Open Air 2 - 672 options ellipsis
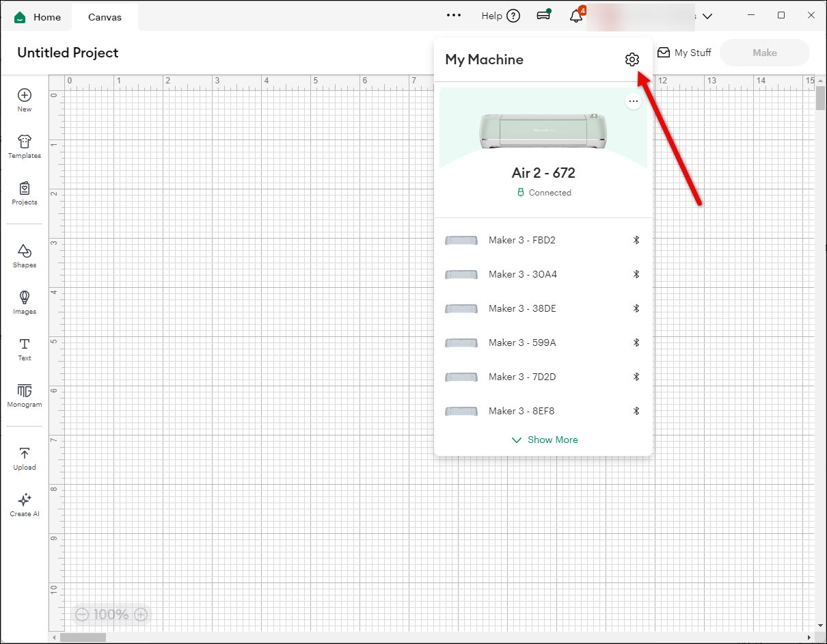827x644 pixels. tap(634, 102)
